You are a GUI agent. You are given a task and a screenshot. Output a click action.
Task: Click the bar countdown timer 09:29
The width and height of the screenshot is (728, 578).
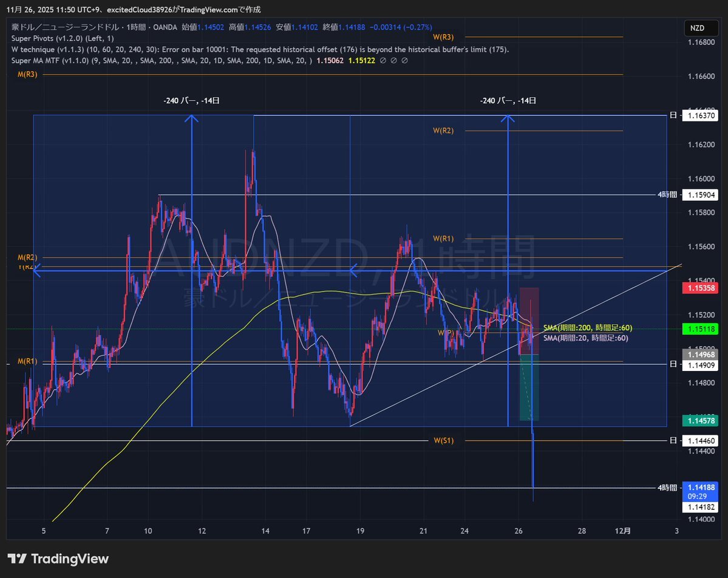[x=698, y=496]
